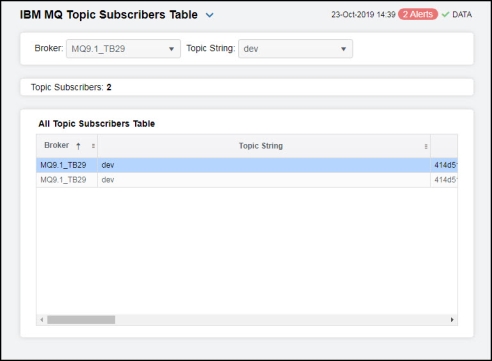The height and width of the screenshot is (361, 492).
Task: Open the title dropdown chevron beside the heading
Action: click(x=209, y=15)
